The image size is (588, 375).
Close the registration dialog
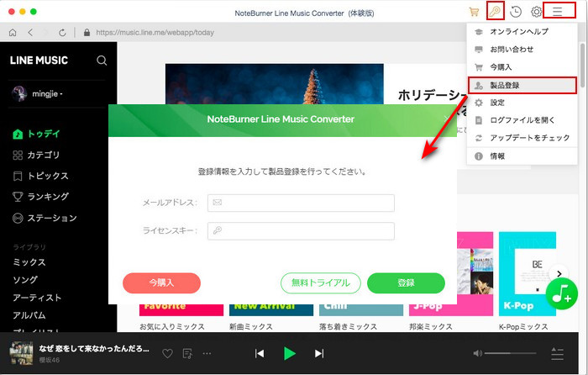(x=446, y=119)
